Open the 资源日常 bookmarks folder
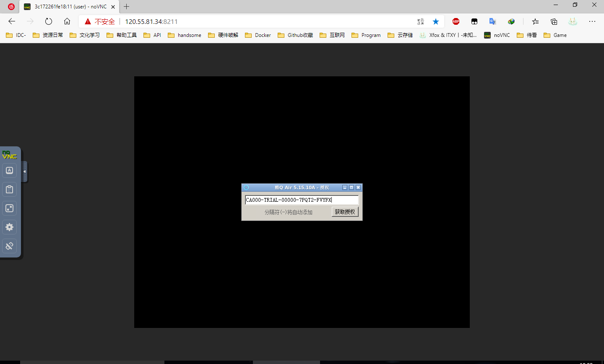The image size is (604, 364). pos(48,35)
